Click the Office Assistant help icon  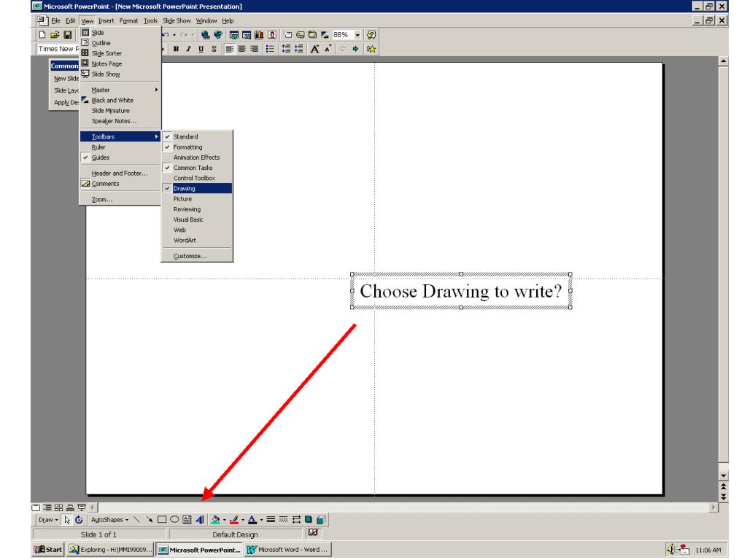click(371, 35)
